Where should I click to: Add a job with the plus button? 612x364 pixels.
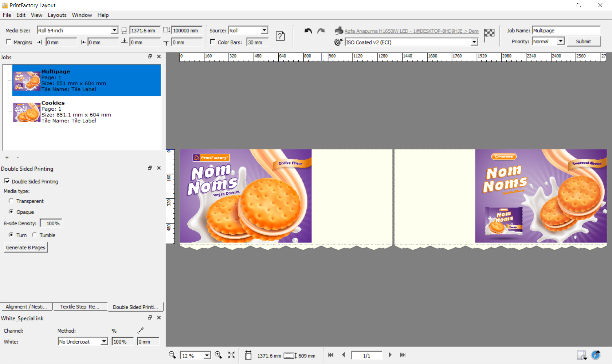7,158
